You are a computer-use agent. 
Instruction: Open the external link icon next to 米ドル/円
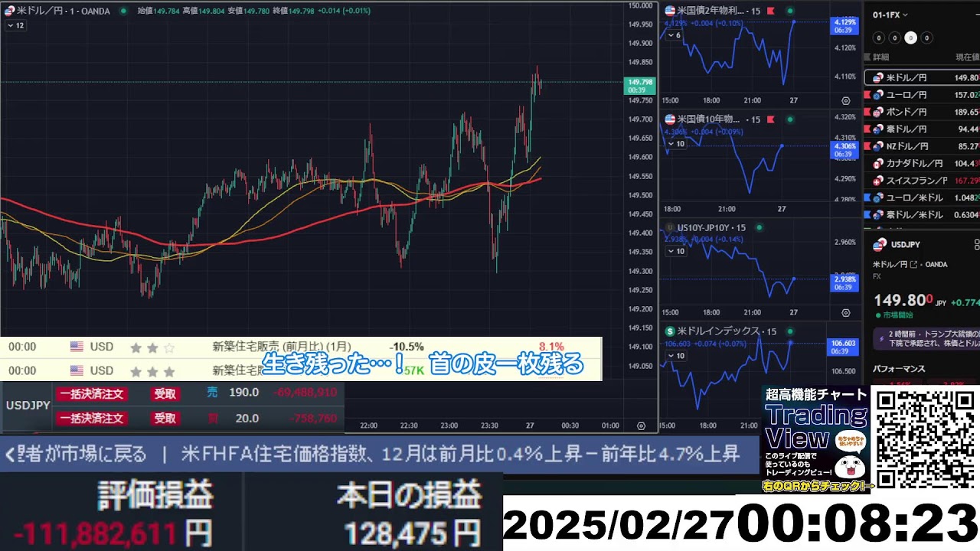913,264
